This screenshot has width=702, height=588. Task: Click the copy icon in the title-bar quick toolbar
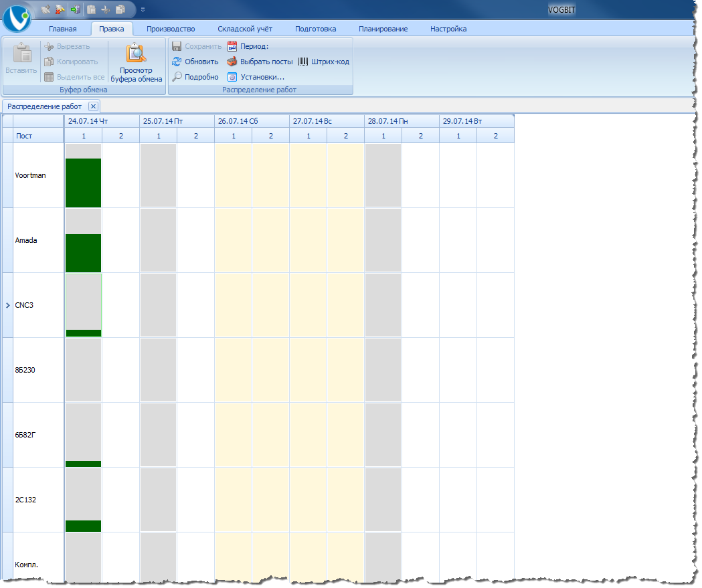pyautogui.click(x=120, y=9)
